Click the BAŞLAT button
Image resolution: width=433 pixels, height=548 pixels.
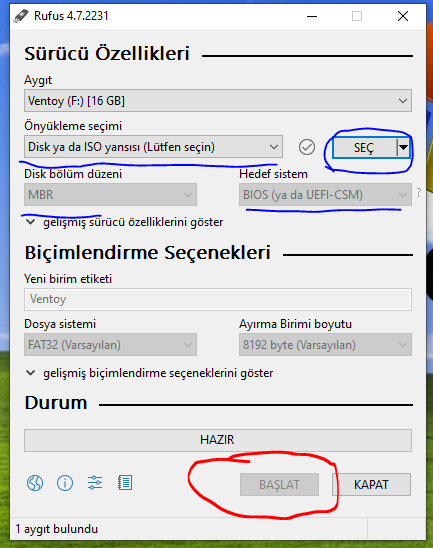pyautogui.click(x=279, y=484)
